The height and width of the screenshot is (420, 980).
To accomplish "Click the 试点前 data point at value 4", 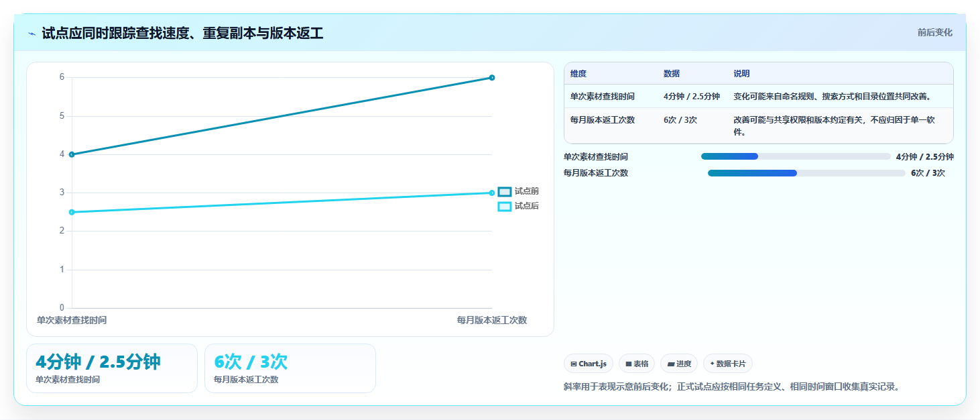I will tap(72, 154).
